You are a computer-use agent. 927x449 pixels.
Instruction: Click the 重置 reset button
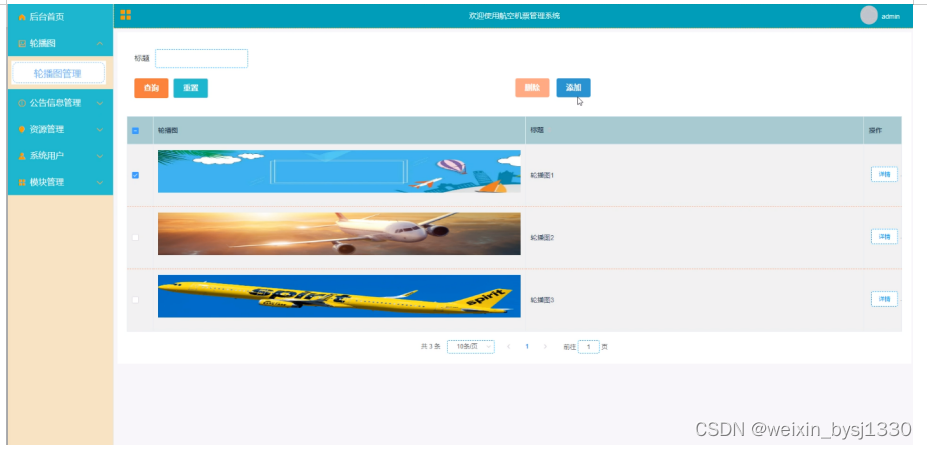pyautogui.click(x=190, y=88)
